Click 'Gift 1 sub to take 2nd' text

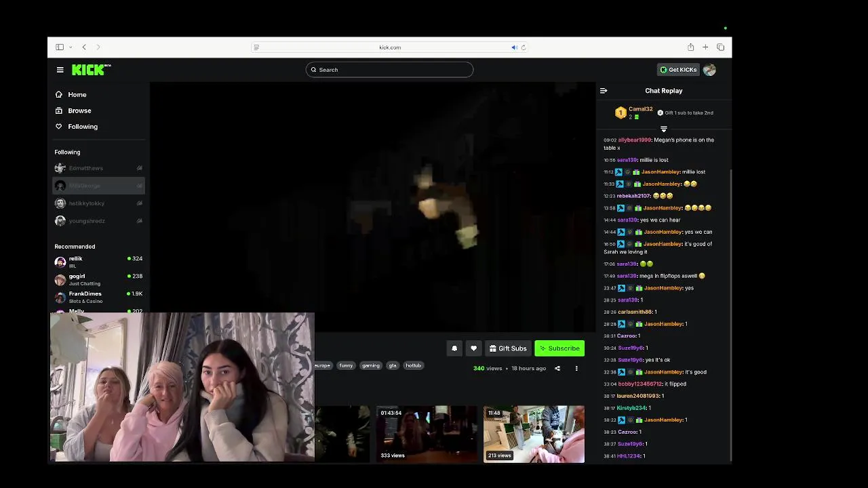point(689,113)
